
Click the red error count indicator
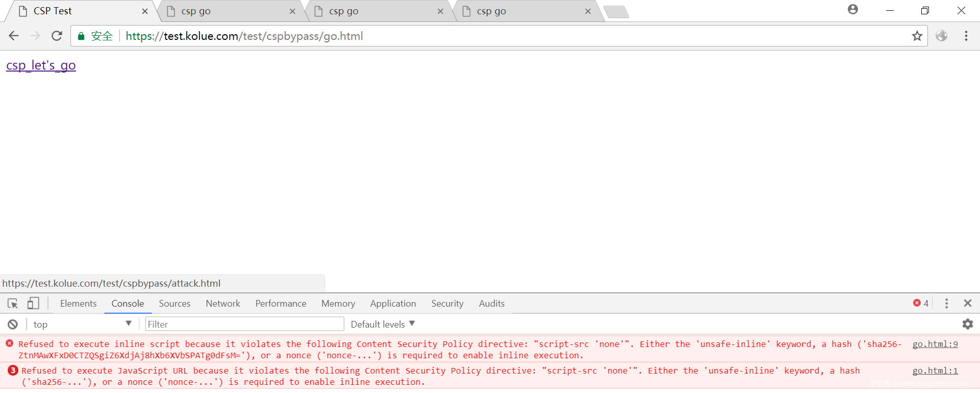point(921,303)
